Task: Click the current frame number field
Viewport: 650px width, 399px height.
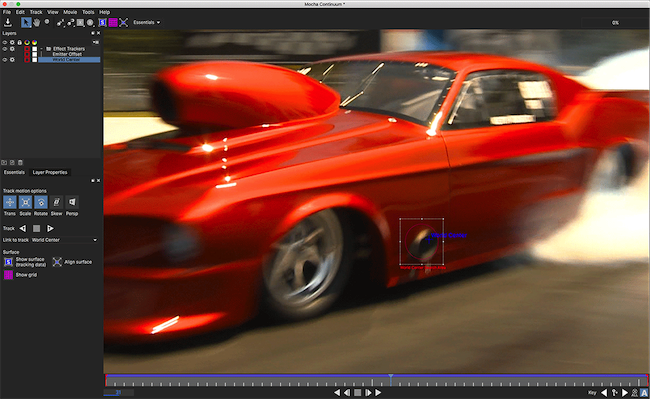Action: [119, 392]
